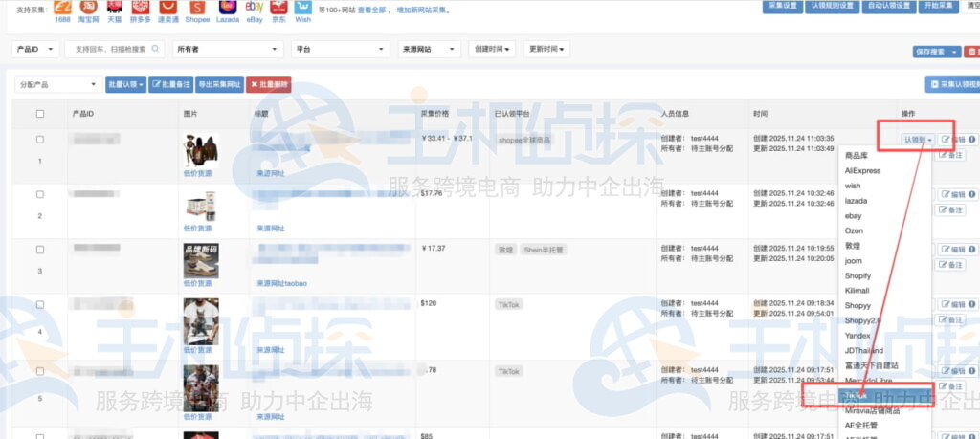Check the checkbox for row 3
Screen dimensions: 980x439
(40, 250)
